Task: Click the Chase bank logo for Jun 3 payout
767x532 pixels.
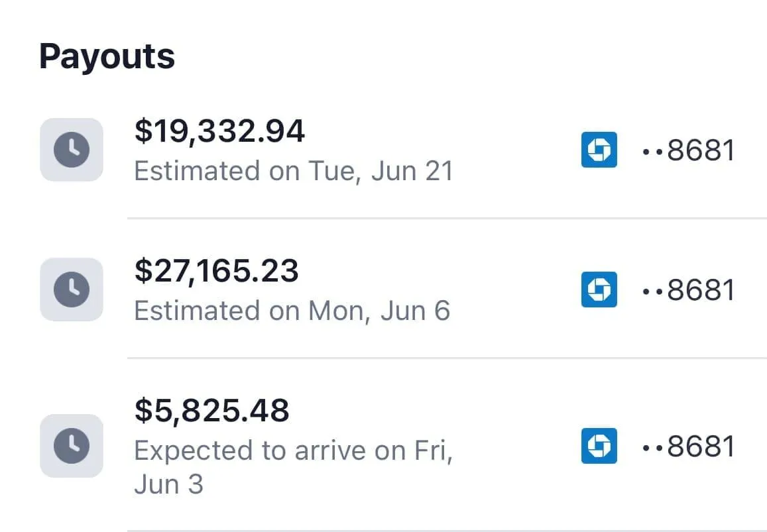Action: pos(599,446)
